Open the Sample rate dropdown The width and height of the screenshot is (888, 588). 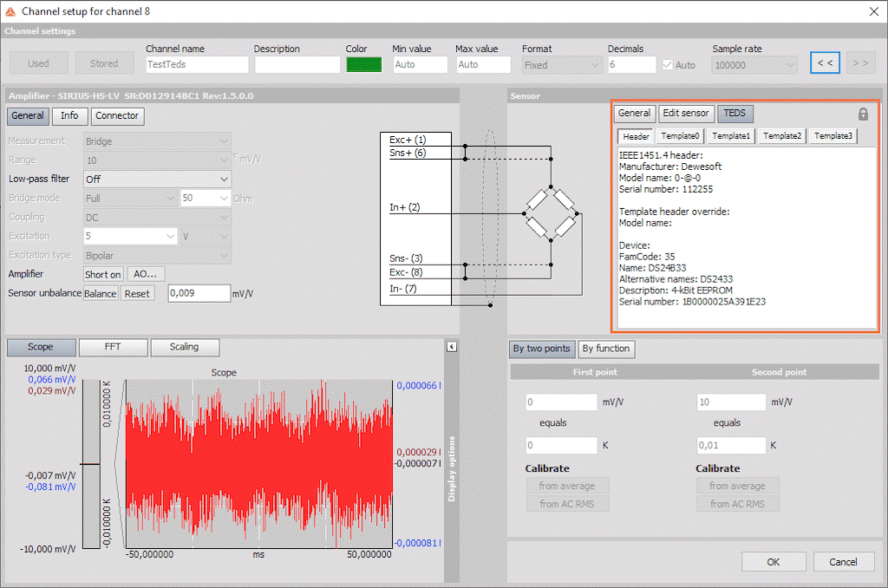point(754,62)
